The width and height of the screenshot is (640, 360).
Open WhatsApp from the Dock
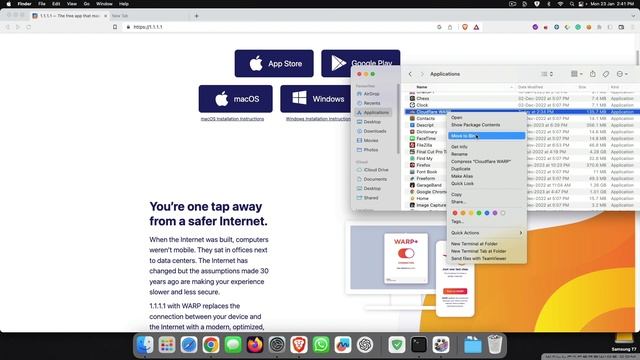[321, 345]
